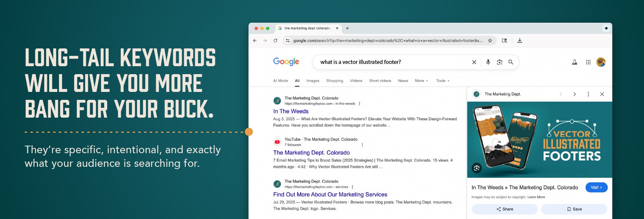
Task: Open the Google apps grid icon
Action: (x=588, y=62)
